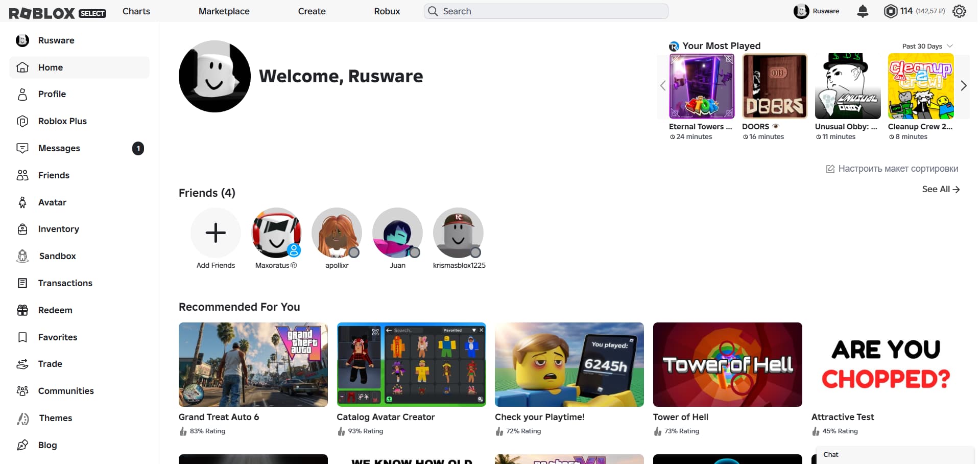This screenshot has height=464, width=980.
Task: Click the unread Messages count badge
Action: 138,148
